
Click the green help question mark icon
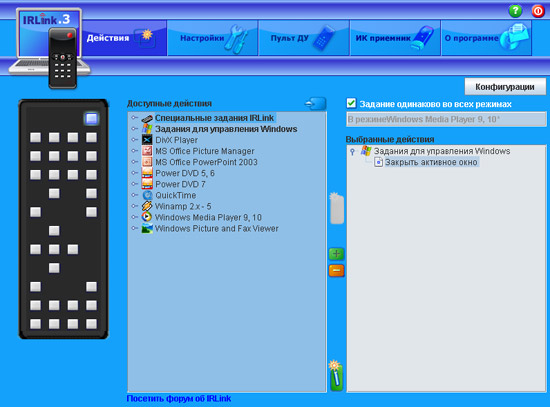[515, 11]
